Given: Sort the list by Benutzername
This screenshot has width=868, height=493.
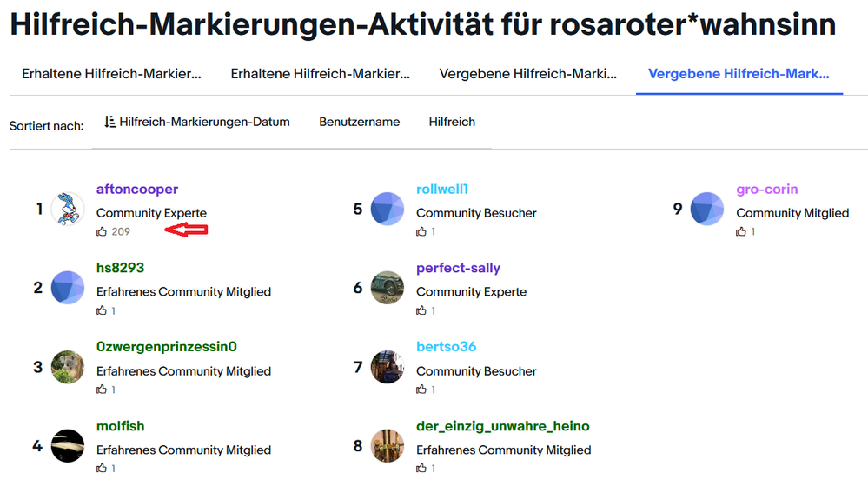Looking at the screenshot, I should click(359, 122).
